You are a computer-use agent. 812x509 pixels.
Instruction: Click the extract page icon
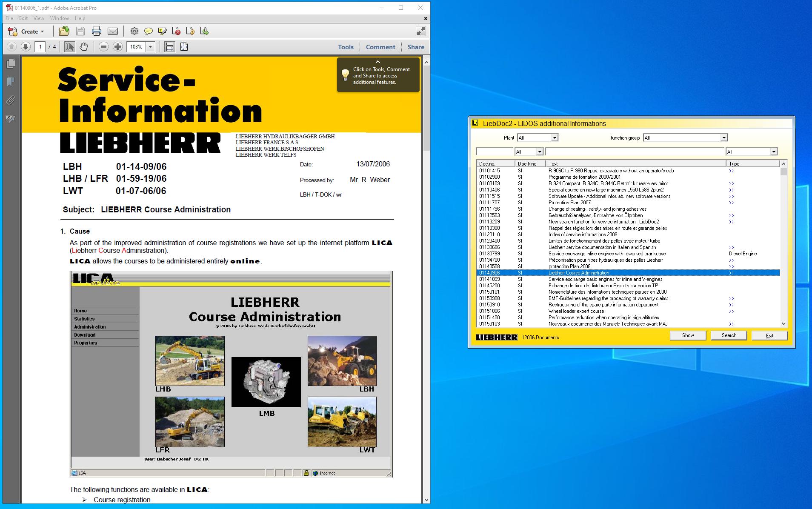[x=190, y=31]
